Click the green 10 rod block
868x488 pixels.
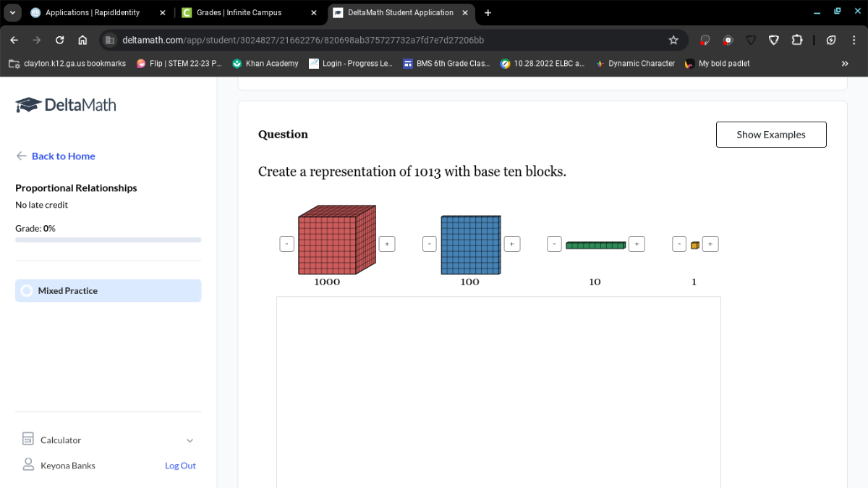pyautogui.click(x=595, y=245)
